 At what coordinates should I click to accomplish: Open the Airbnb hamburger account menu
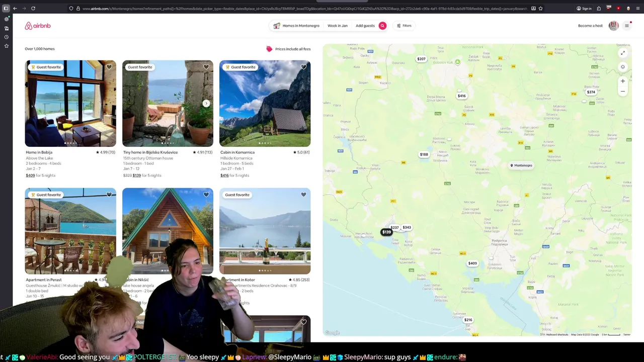(x=627, y=26)
